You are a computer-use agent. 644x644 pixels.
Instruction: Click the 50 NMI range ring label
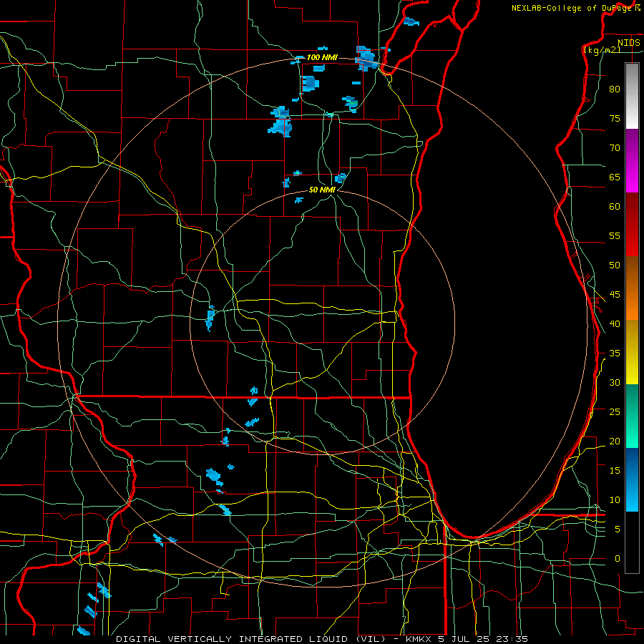322,190
